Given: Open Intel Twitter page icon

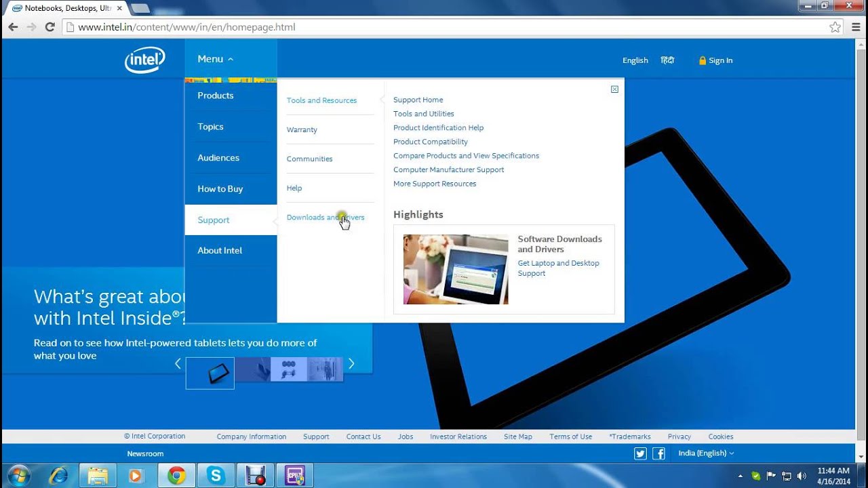Looking at the screenshot, I should click(640, 453).
